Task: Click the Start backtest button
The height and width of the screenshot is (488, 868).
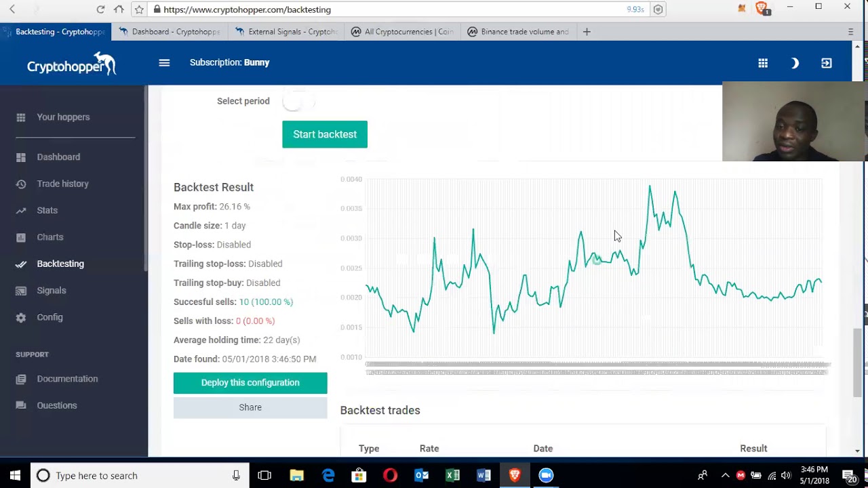Action: click(x=325, y=134)
